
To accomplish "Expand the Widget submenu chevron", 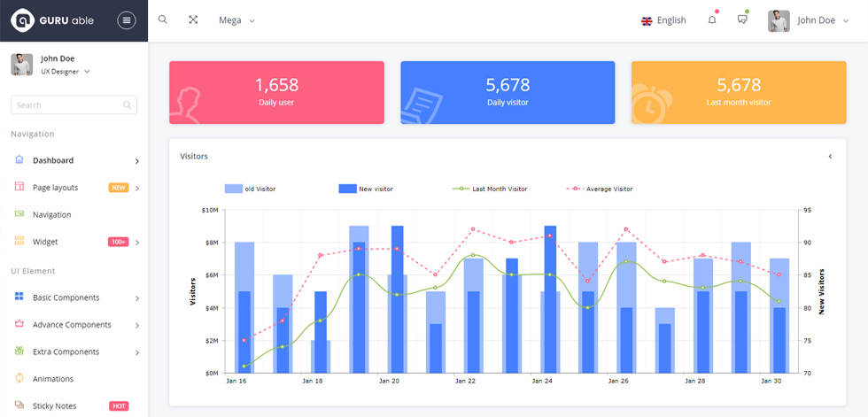I will 136,243.
